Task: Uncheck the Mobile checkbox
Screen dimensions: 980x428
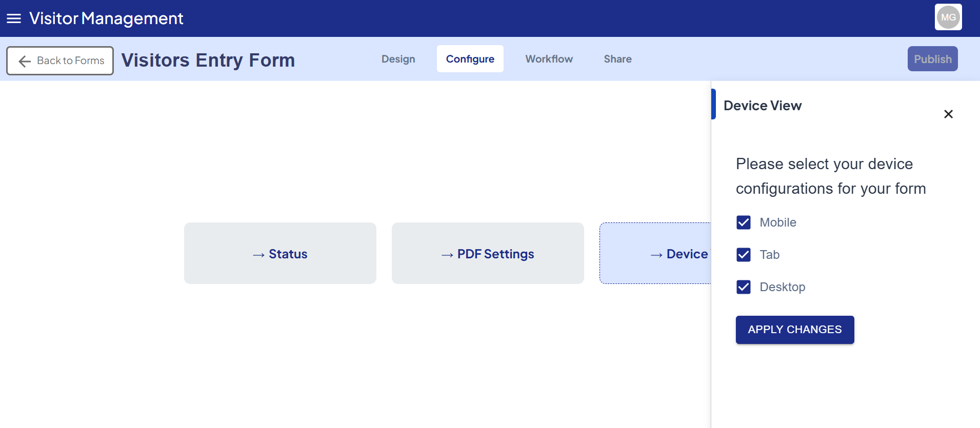Action: point(743,222)
